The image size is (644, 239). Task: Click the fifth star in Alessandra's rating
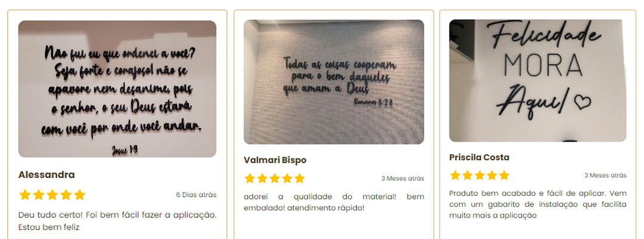(x=80, y=195)
